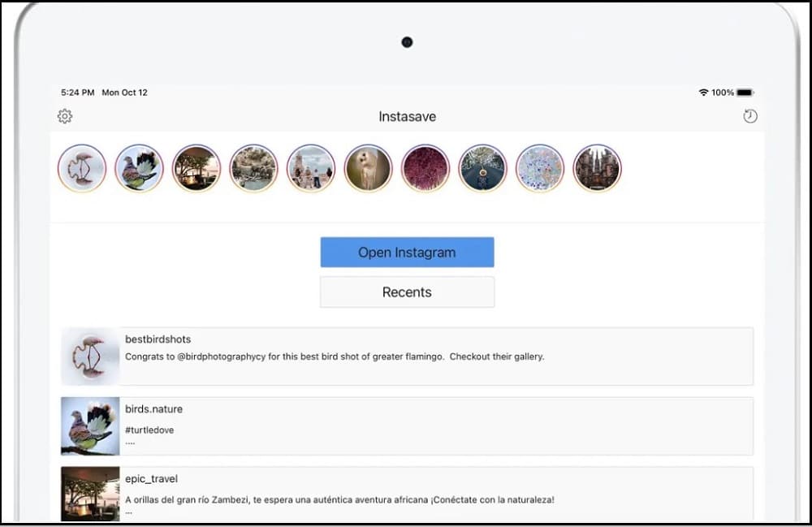The width and height of the screenshot is (812, 527).
Task: Open the birds.nature dove thumbnail
Action: pyautogui.click(x=90, y=426)
